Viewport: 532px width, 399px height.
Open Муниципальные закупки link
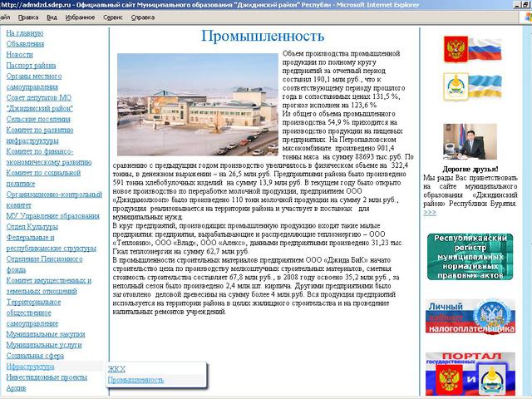46,334
